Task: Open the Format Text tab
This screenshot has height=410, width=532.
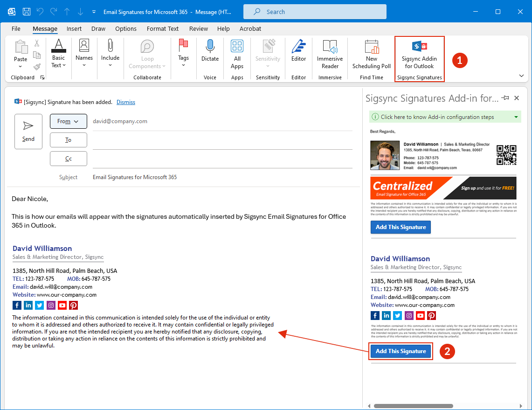Action: 162,29
